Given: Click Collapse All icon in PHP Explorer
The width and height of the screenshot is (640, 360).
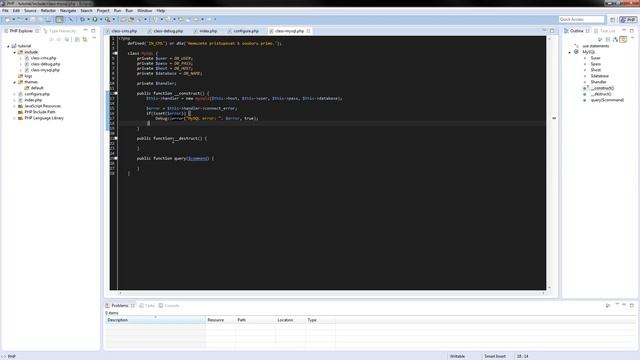Looking at the screenshot, I should [x=77, y=40].
